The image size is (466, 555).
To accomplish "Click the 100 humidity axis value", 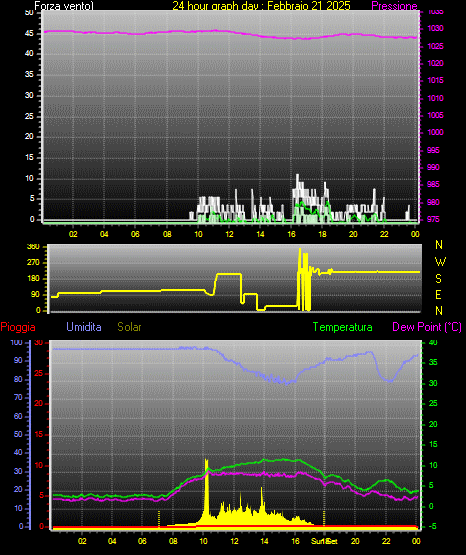I will (16, 342).
